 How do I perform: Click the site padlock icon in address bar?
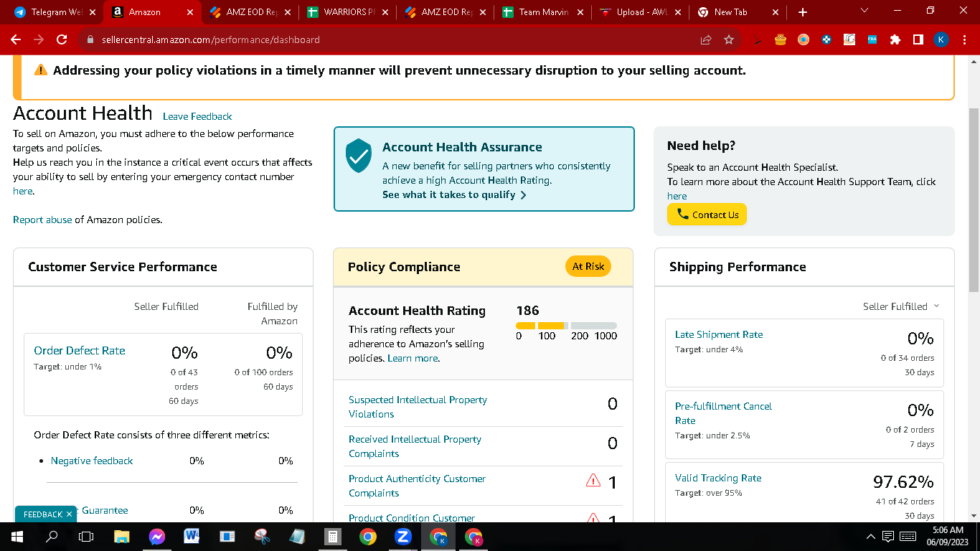click(x=90, y=39)
